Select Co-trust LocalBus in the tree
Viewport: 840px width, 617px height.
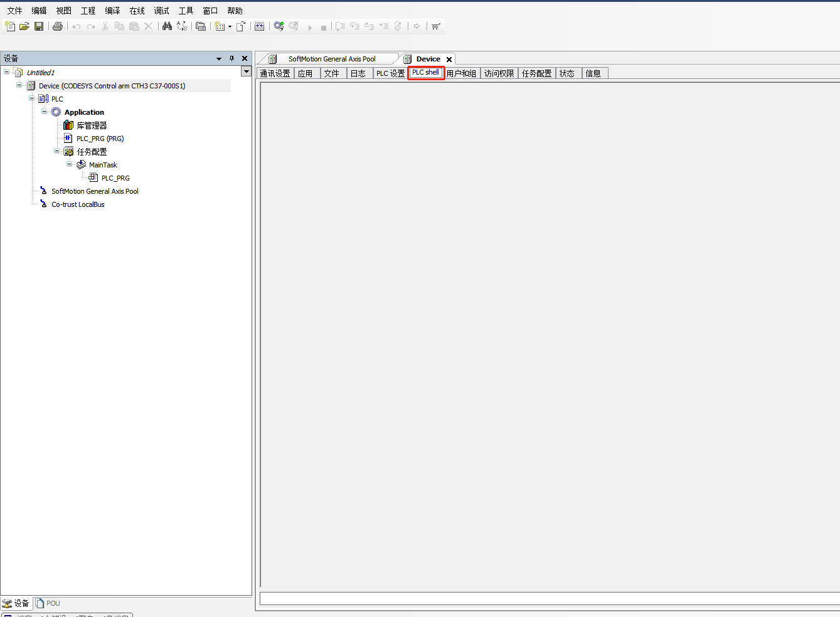click(x=78, y=204)
